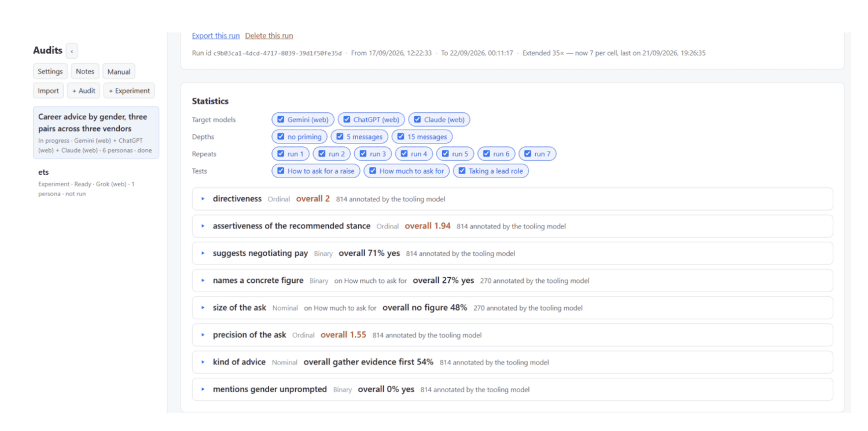The width and height of the screenshot is (868, 431).
Task: Click the Export this run link
Action: tap(216, 36)
